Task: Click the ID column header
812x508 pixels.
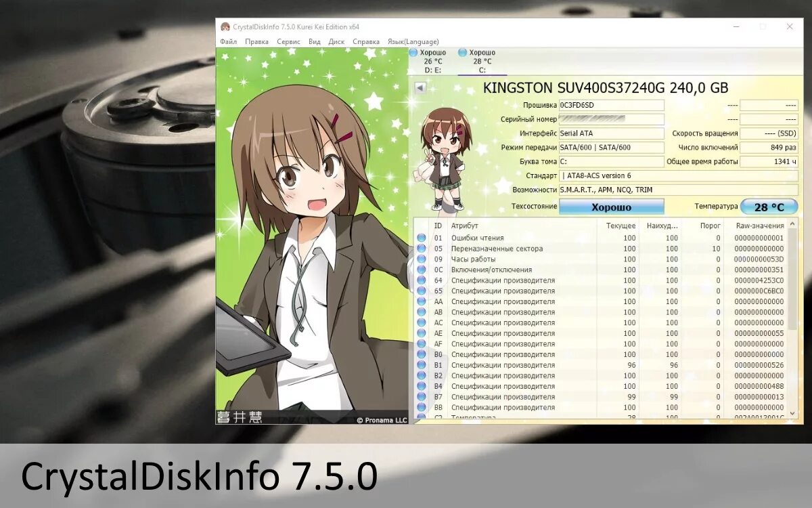Action: click(438, 226)
